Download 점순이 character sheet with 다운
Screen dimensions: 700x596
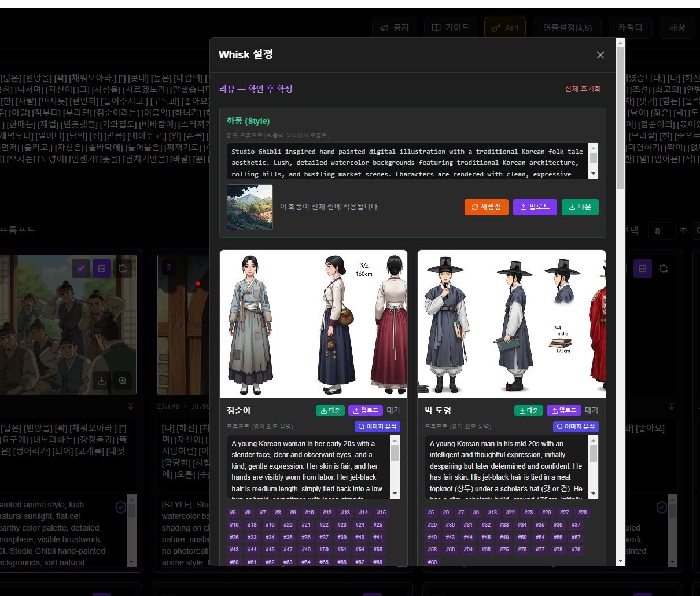pyautogui.click(x=330, y=410)
